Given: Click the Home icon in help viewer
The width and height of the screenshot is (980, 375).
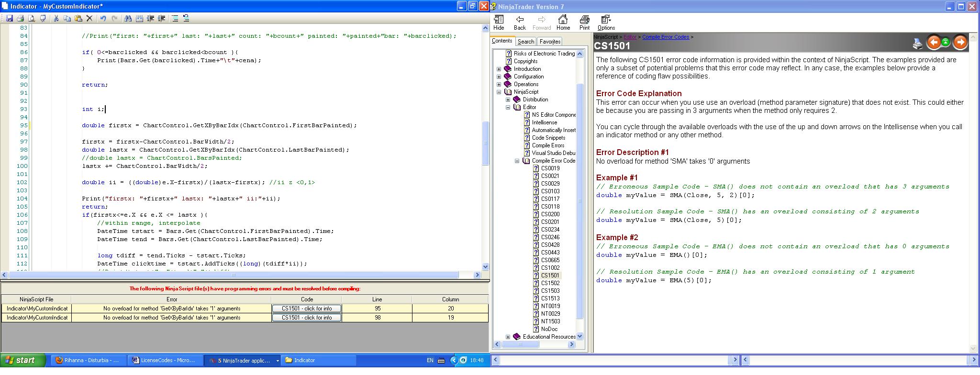Looking at the screenshot, I should [563, 22].
